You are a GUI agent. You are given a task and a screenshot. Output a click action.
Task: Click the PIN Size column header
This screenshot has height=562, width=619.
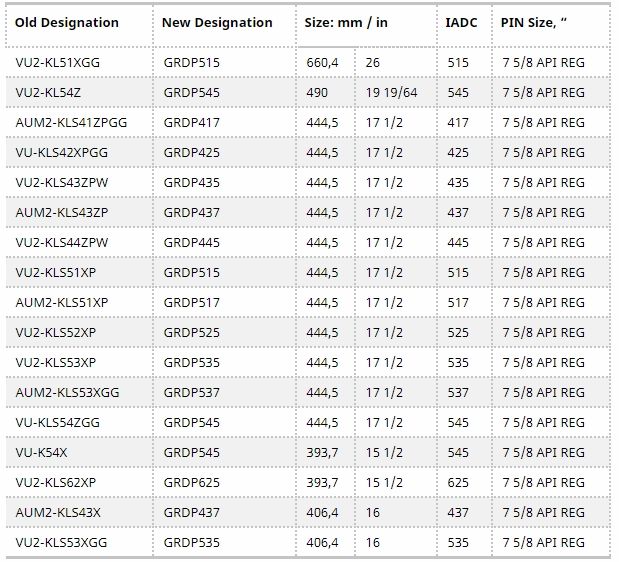(540, 23)
